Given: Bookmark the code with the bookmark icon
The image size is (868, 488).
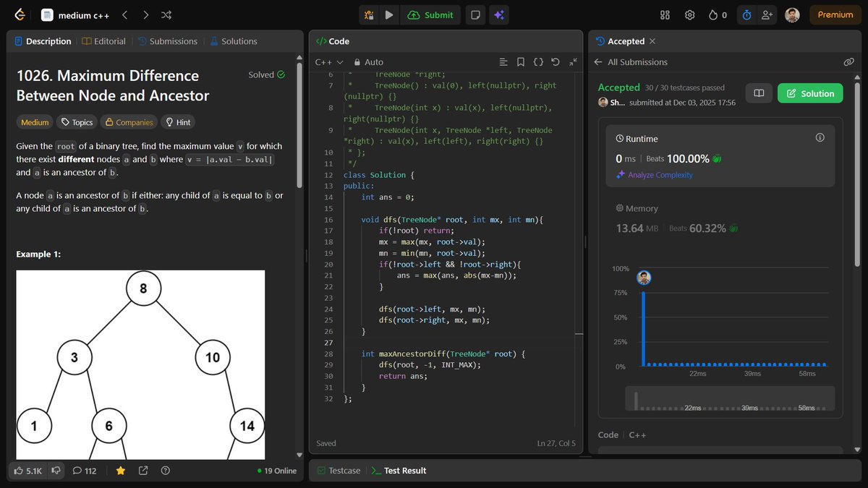Looking at the screenshot, I should point(521,61).
